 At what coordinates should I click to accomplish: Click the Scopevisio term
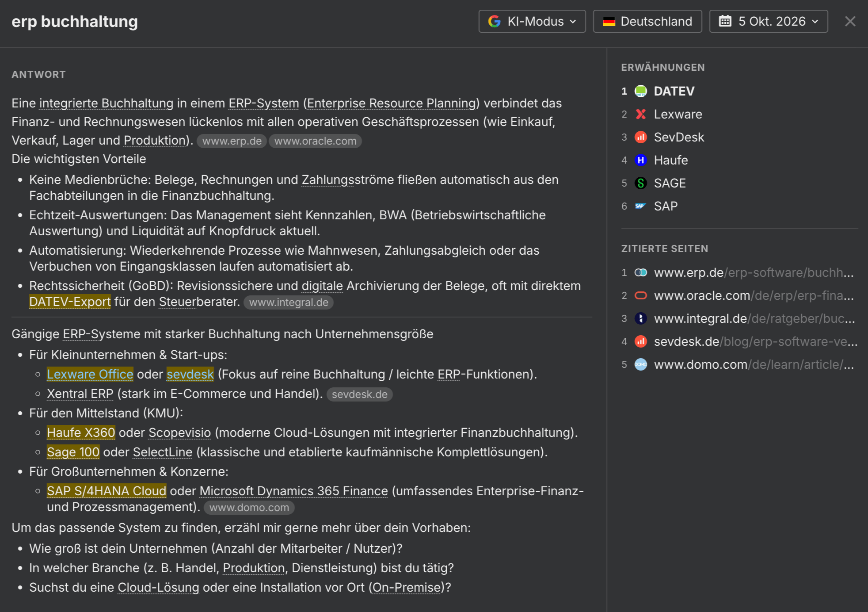(179, 432)
